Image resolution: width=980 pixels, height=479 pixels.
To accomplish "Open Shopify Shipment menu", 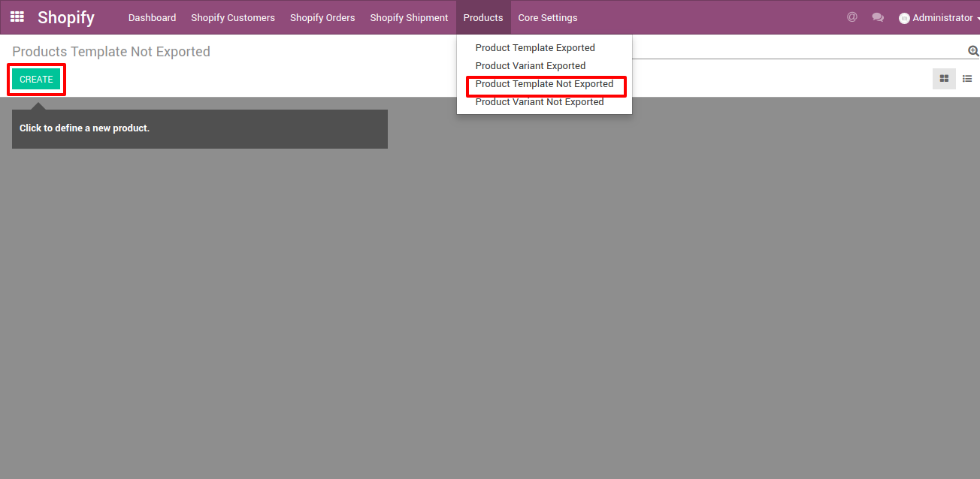I will point(409,17).
